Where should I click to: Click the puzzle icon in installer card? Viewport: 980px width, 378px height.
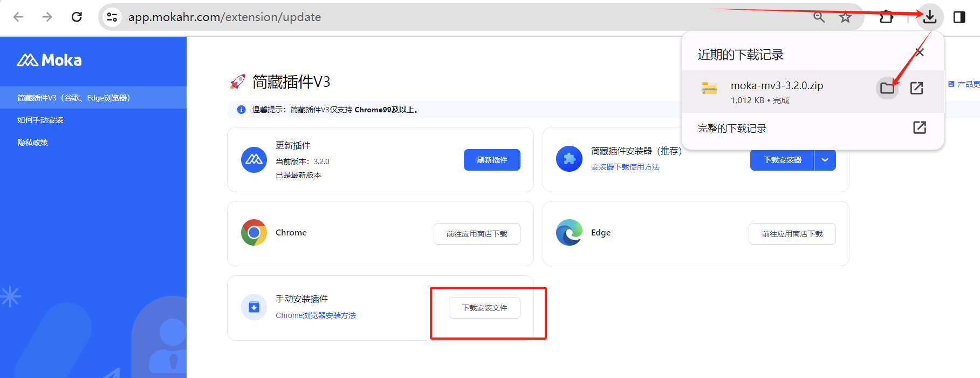569,159
